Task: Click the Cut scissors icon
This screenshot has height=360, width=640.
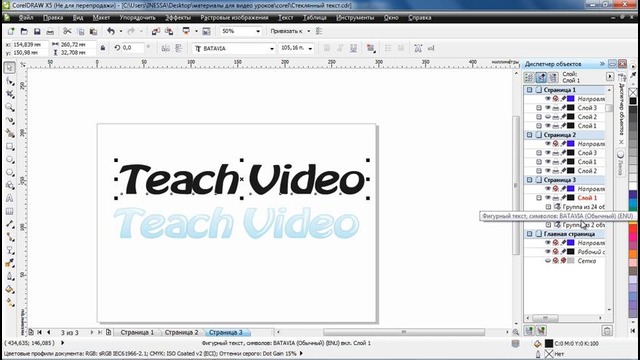Action: pyautogui.click(x=67, y=31)
